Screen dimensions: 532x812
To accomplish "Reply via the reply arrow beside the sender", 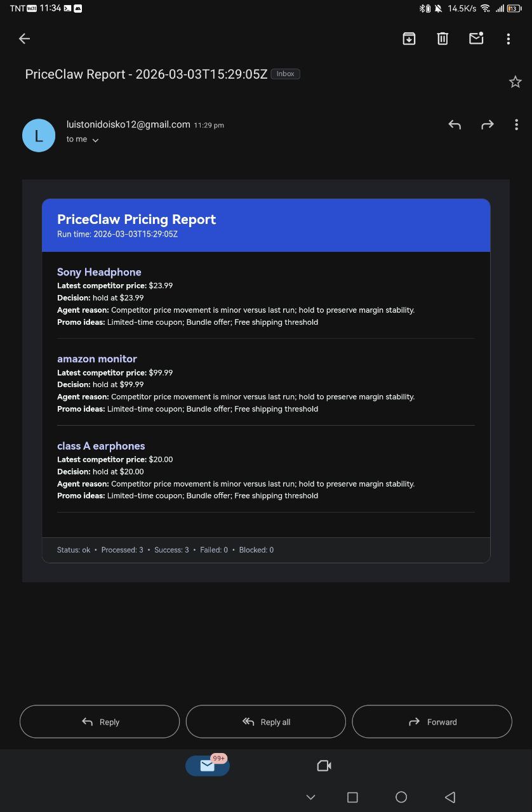I will coord(455,124).
